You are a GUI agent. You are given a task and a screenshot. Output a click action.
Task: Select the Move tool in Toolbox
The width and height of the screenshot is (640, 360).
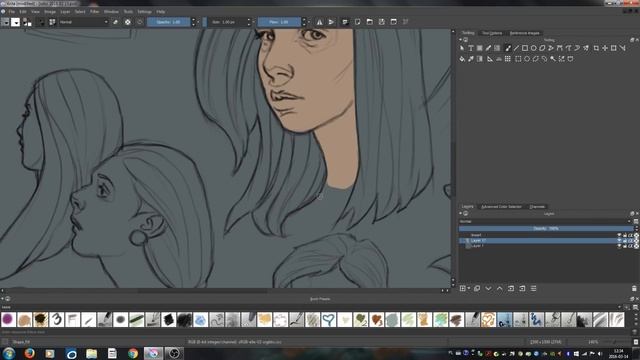tap(605, 48)
